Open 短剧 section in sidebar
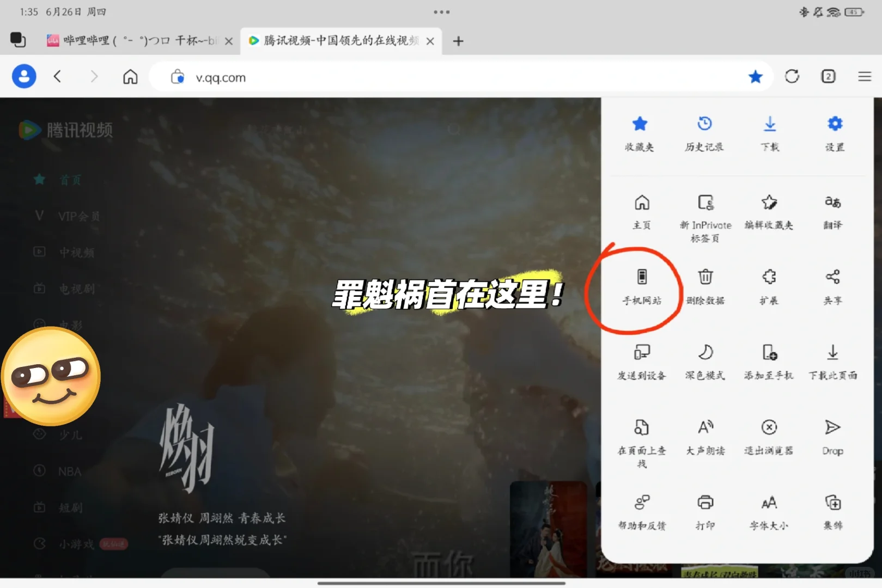The height and width of the screenshot is (588, 882). click(x=58, y=507)
